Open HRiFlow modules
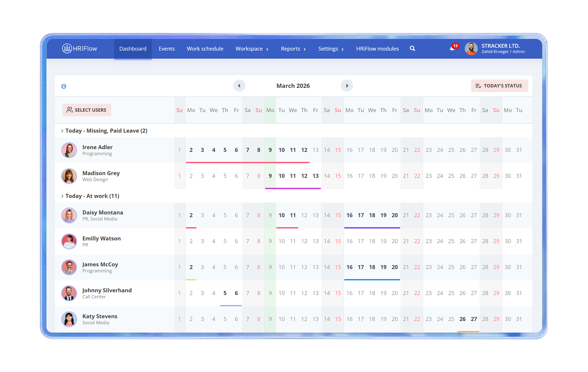 coord(377,48)
